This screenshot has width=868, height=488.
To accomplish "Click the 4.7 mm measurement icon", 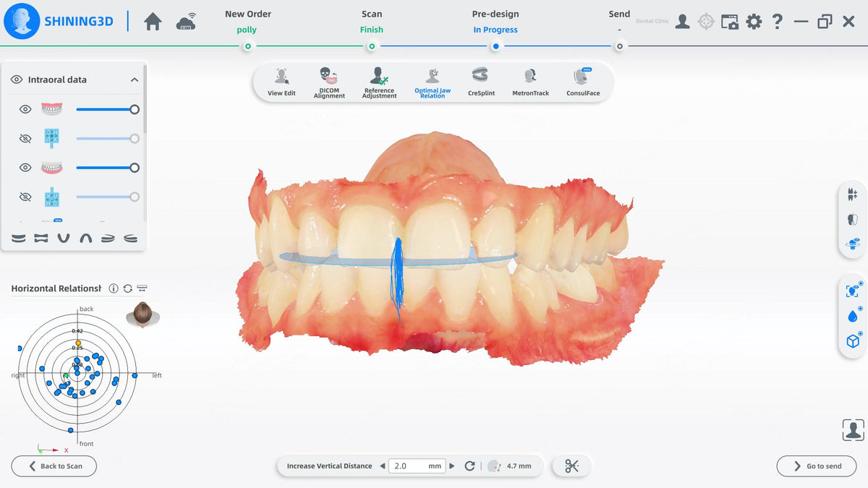I will point(494,466).
